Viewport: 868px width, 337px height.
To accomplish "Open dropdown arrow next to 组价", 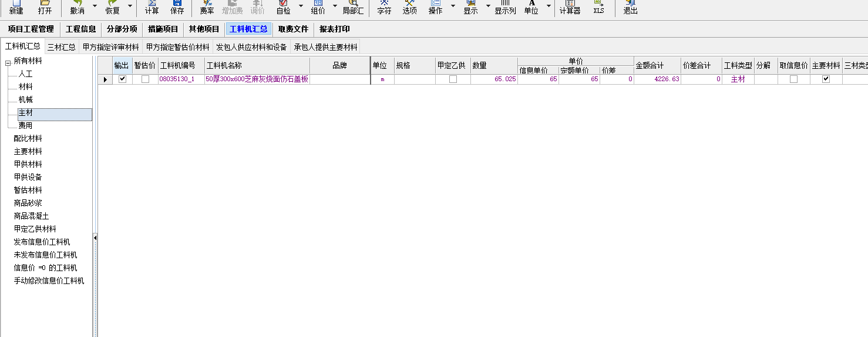I will [x=335, y=6].
